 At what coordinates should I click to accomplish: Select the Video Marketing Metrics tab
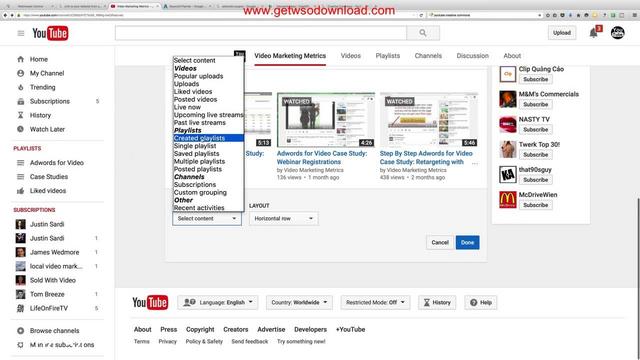click(x=290, y=56)
